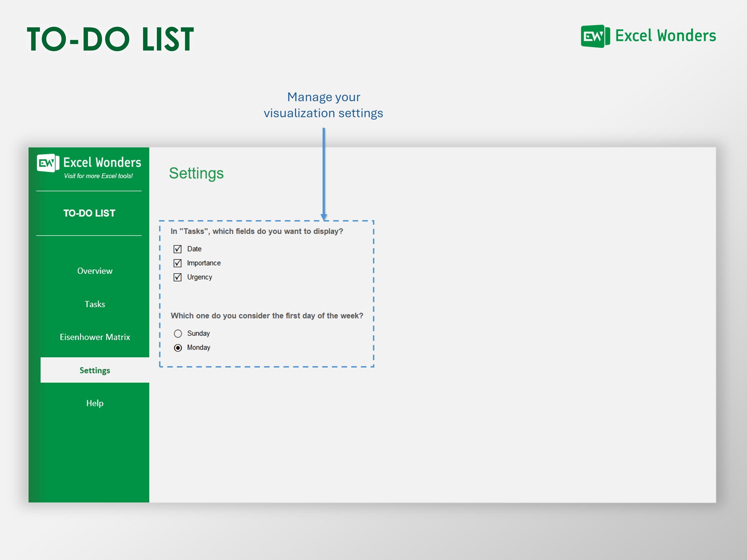Navigate to the Tasks page
The width and height of the screenshot is (747, 560).
(95, 304)
